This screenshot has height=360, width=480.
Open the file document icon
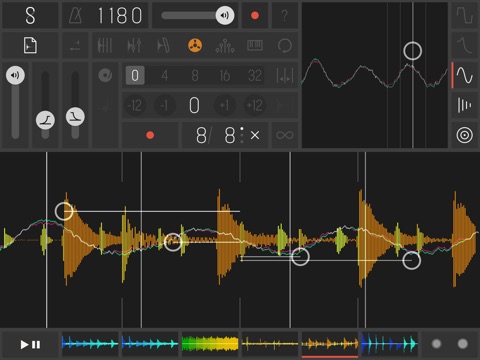click(x=30, y=45)
